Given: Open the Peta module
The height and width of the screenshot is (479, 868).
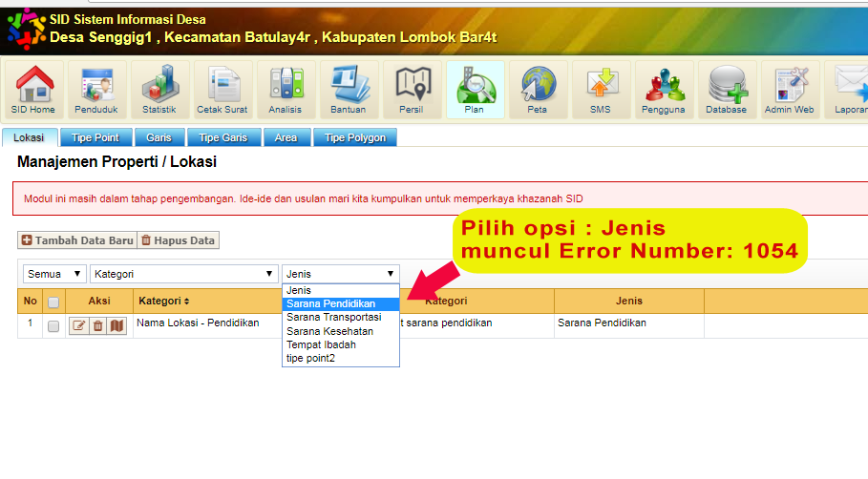Looking at the screenshot, I should (538, 90).
